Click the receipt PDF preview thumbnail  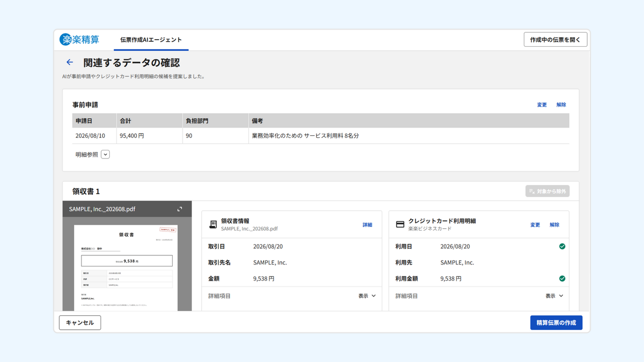tap(127, 267)
